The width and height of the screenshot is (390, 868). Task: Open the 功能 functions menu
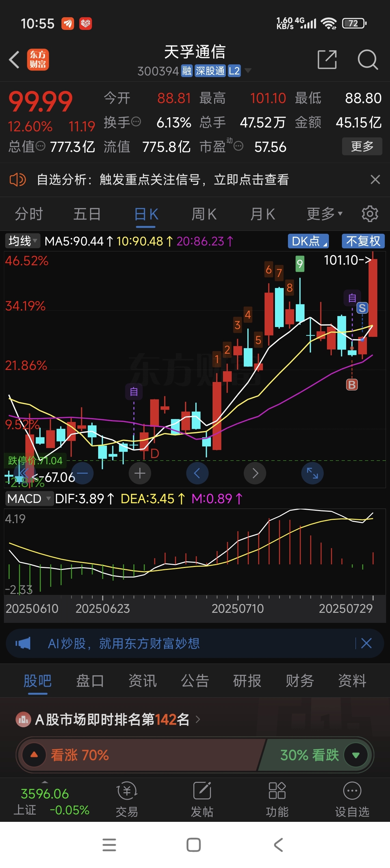[277, 800]
